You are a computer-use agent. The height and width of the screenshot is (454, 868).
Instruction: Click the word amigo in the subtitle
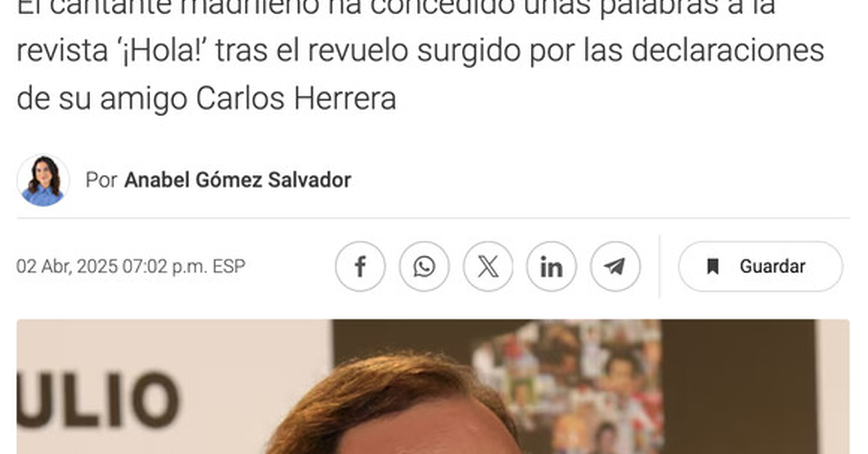(x=144, y=99)
